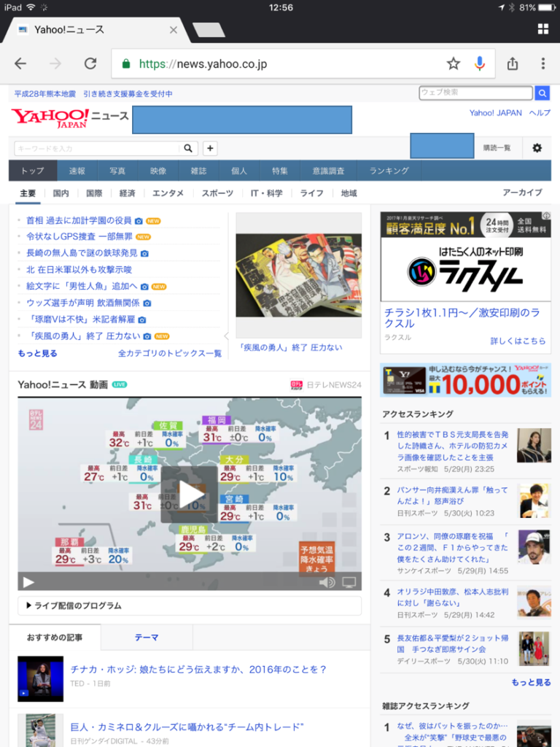The height and width of the screenshot is (747, 560).
Task: Open headline 首相 過去に加計学園の役員
Action: click(79, 220)
